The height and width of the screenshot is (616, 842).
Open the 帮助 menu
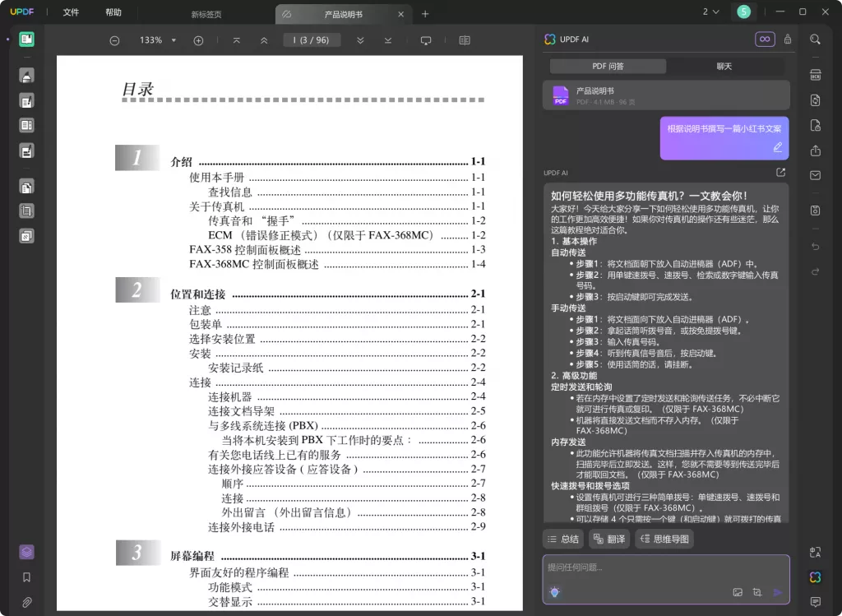coord(113,12)
